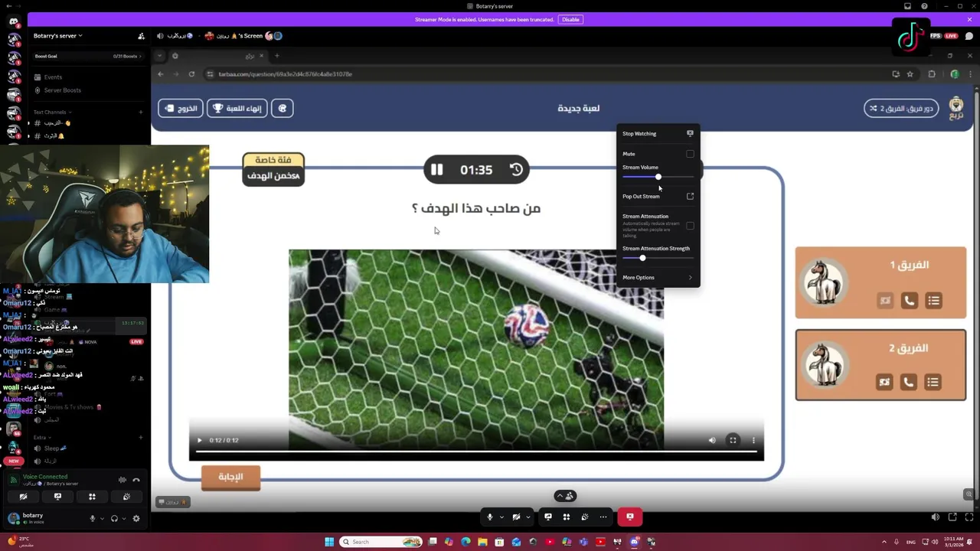
Task: Click the round icon button next to إنهاء اللعبة
Action: [x=283, y=109]
